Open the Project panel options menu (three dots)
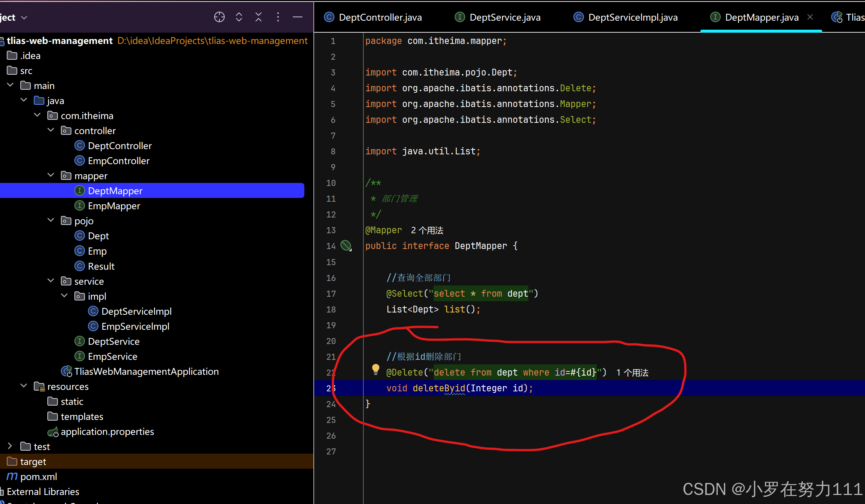Viewport: 865px width, 504px height. click(278, 17)
